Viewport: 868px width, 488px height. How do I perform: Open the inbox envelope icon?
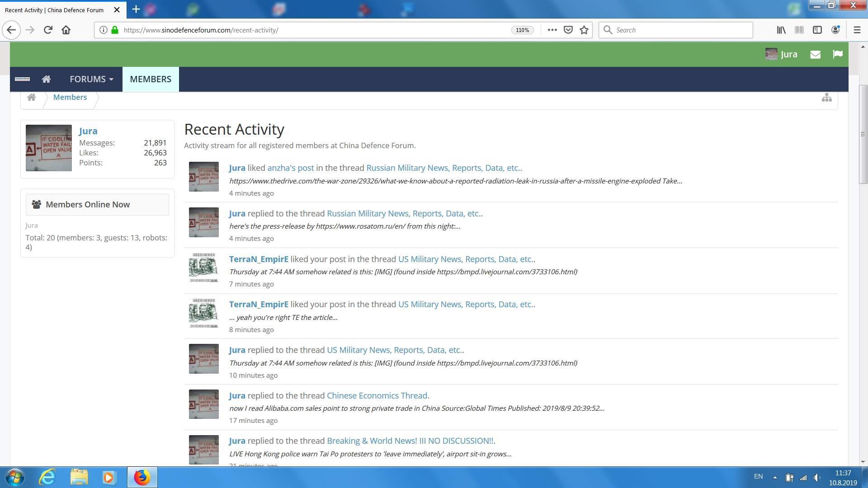tap(815, 55)
